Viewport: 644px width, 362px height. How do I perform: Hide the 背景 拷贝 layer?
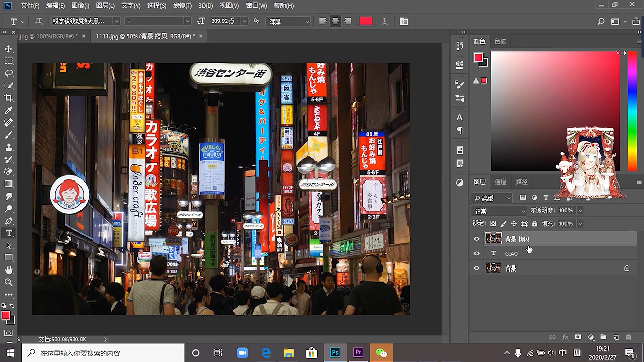tap(477, 239)
